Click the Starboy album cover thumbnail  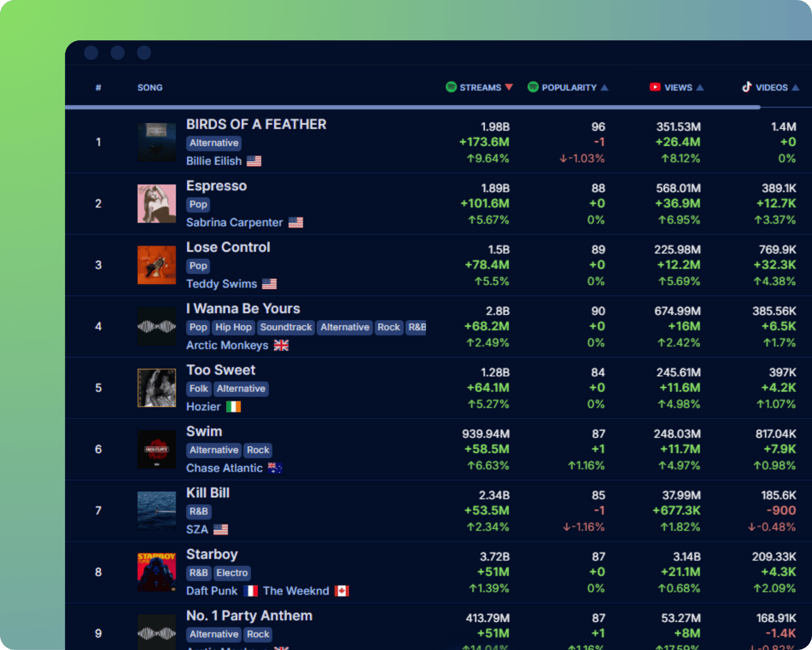pyautogui.click(x=156, y=572)
